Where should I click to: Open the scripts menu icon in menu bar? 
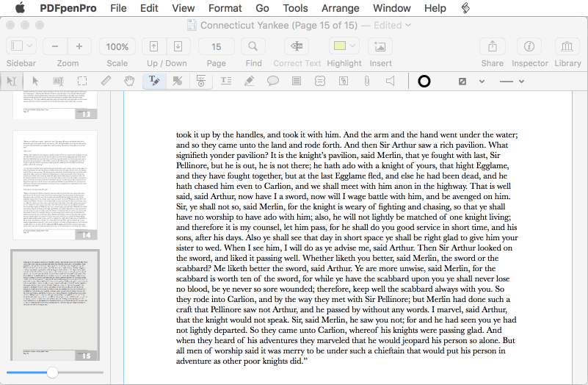tap(465, 8)
